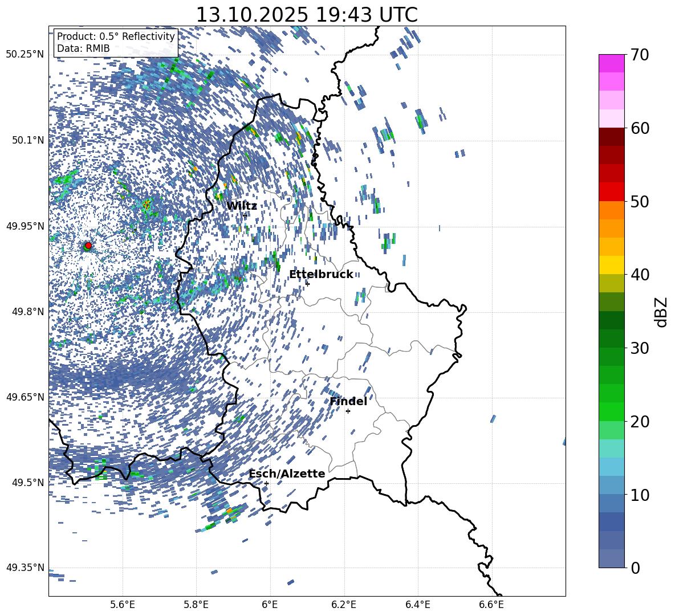Click the 70 tick on colorbar
675x616 pixels.
[640, 55]
